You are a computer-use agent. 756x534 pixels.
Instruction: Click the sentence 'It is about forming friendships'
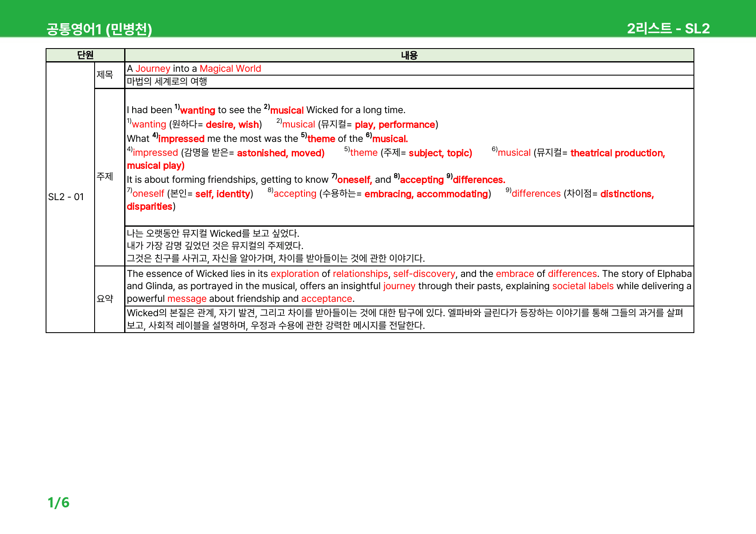[316, 179]
